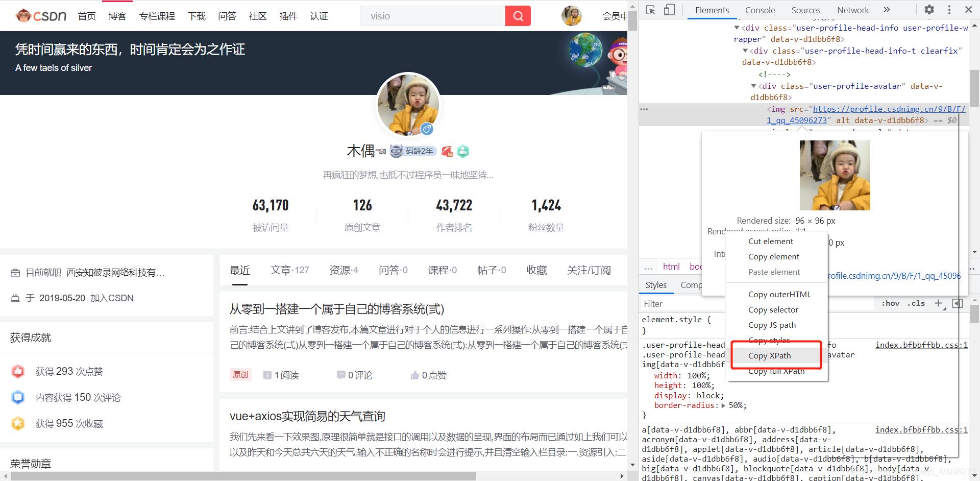Click the element state toggle button next to filter
Screen dimensions: 980x481
[x=958, y=303]
